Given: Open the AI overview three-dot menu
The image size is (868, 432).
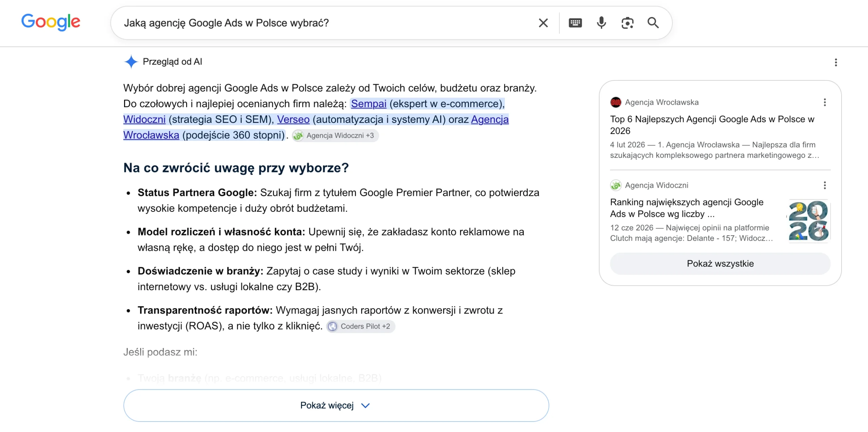Looking at the screenshot, I should 836,62.
